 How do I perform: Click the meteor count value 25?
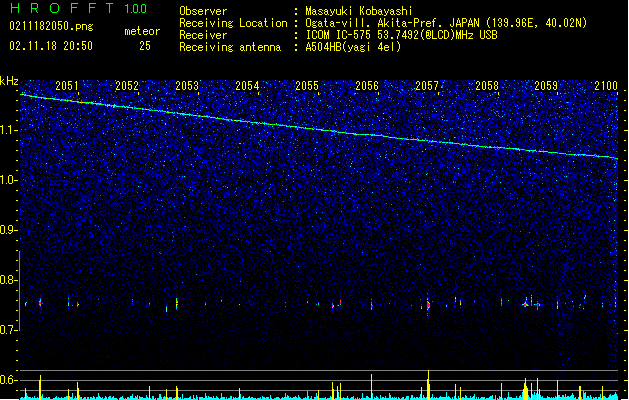(x=145, y=46)
